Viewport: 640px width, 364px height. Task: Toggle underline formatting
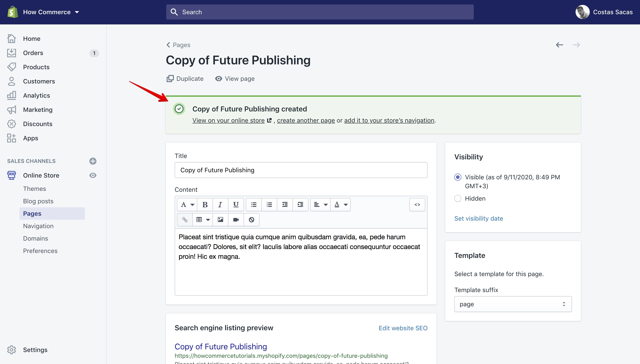pos(236,205)
